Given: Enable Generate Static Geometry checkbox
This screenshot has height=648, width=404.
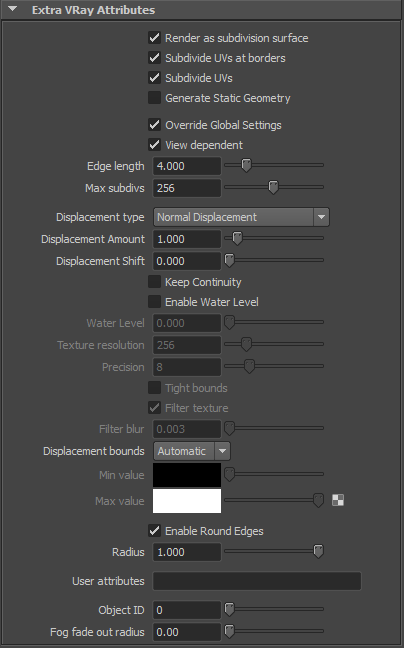Looking at the screenshot, I should [x=154, y=98].
